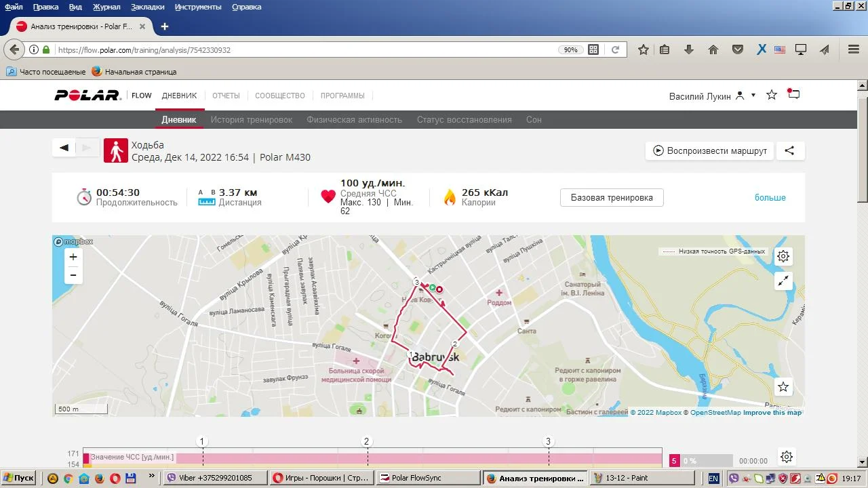Click the share icon next to route playback

tap(789, 151)
